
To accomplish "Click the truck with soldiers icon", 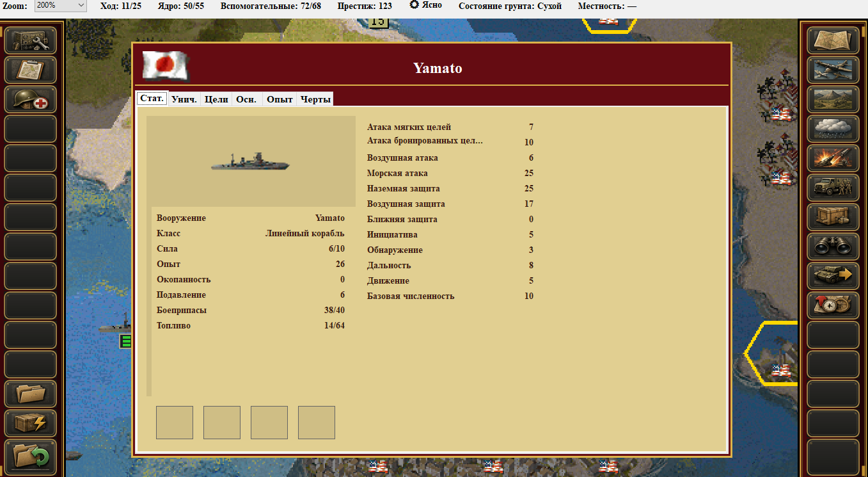I will tap(833, 188).
